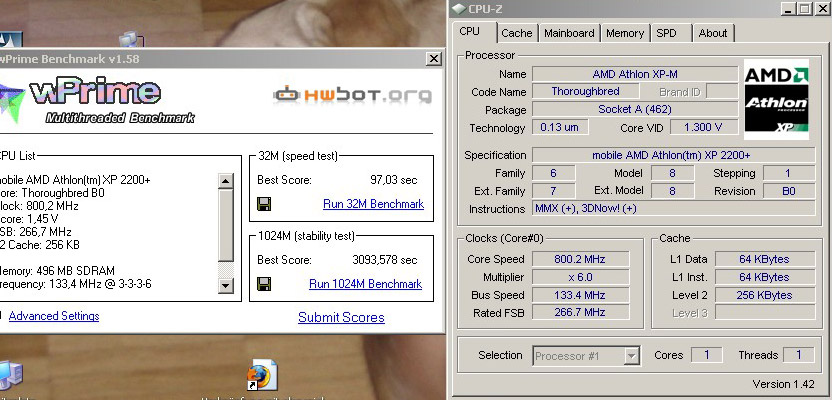
Task: Click 'Memory: 496 MB SDRAM' line in CPU List
Action: [x=57, y=271]
